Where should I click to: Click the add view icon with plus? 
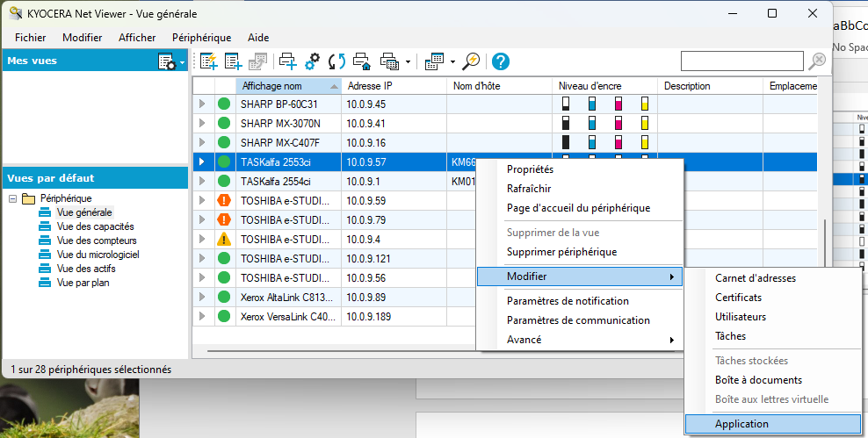coord(233,61)
